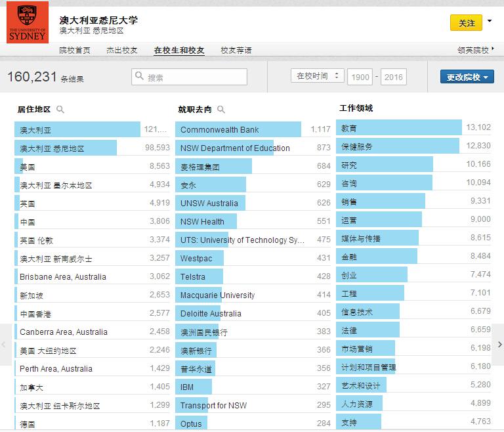Filter by NSW Department of Education
504x432 pixels.
(253, 148)
